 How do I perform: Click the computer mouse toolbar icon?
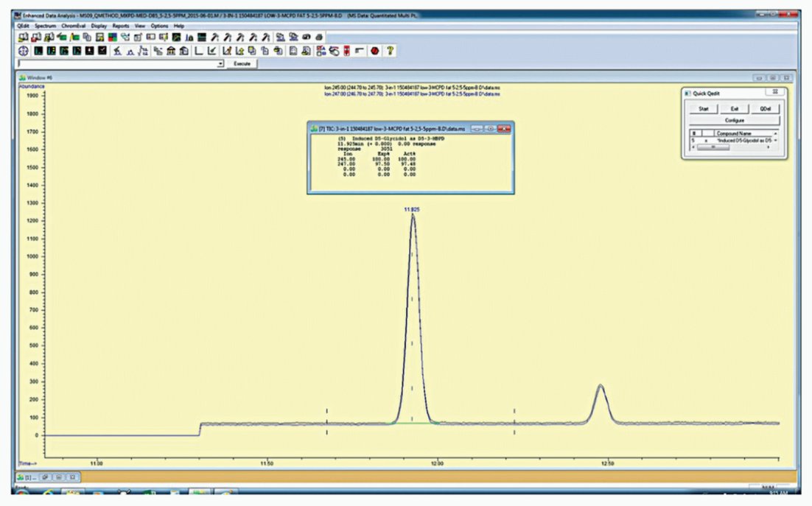pos(334,51)
